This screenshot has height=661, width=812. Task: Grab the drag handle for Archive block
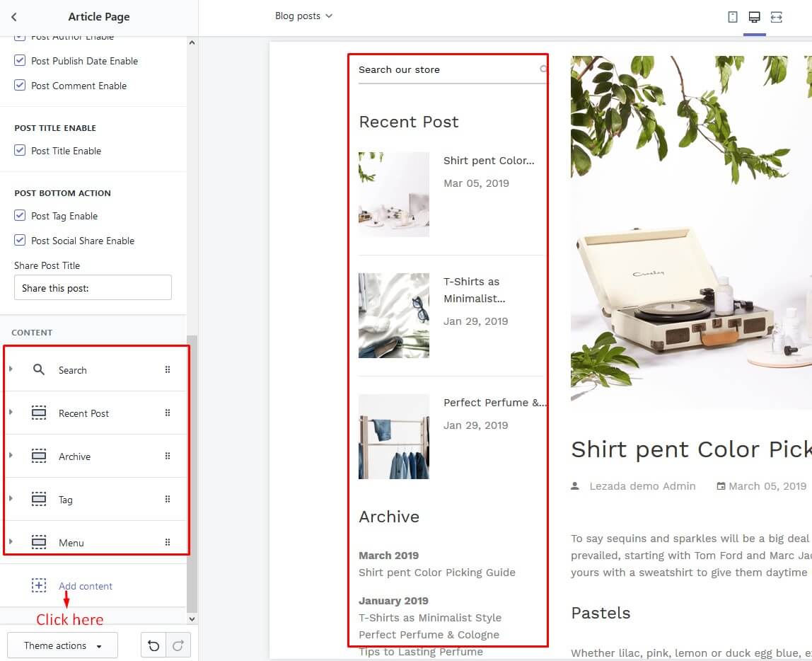(167, 456)
